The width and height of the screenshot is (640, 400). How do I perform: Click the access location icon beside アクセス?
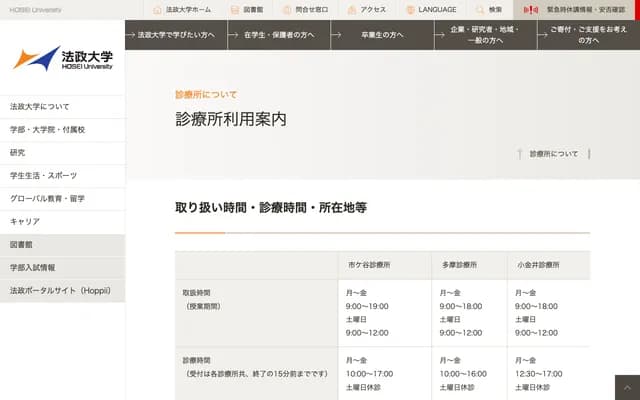pos(351,9)
